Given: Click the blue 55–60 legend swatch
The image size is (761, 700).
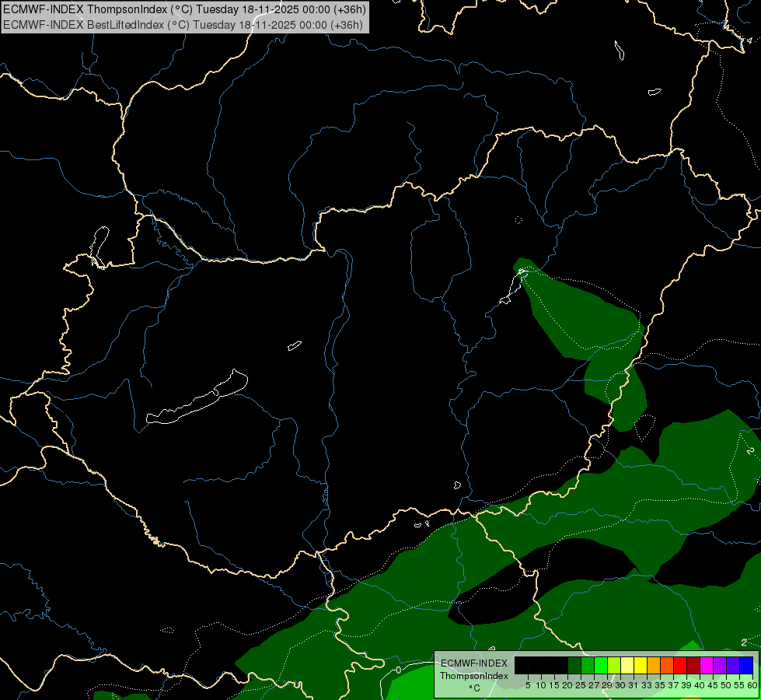Looking at the screenshot, I should point(746,665).
